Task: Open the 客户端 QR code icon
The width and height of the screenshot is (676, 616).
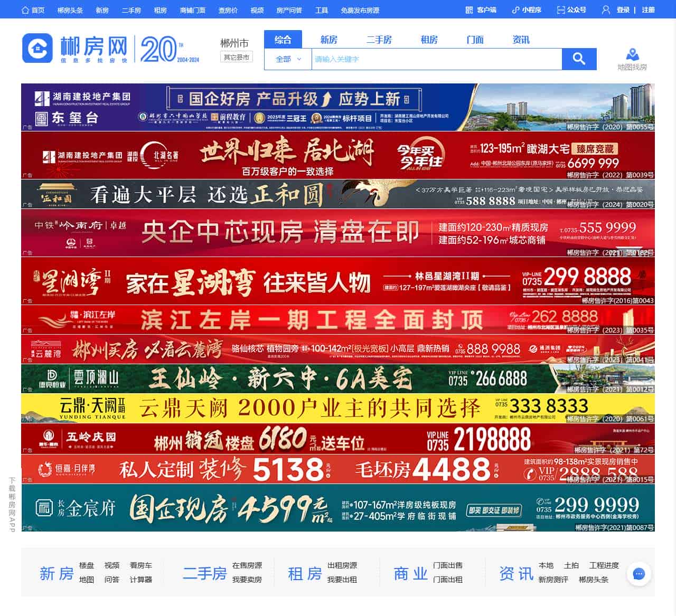Action: pos(469,10)
